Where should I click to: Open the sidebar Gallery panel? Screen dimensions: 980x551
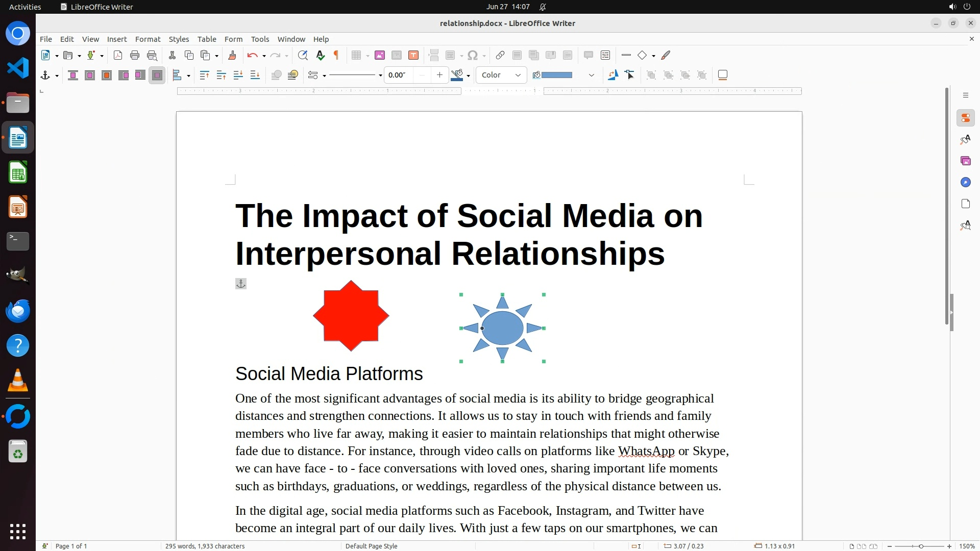tap(965, 161)
